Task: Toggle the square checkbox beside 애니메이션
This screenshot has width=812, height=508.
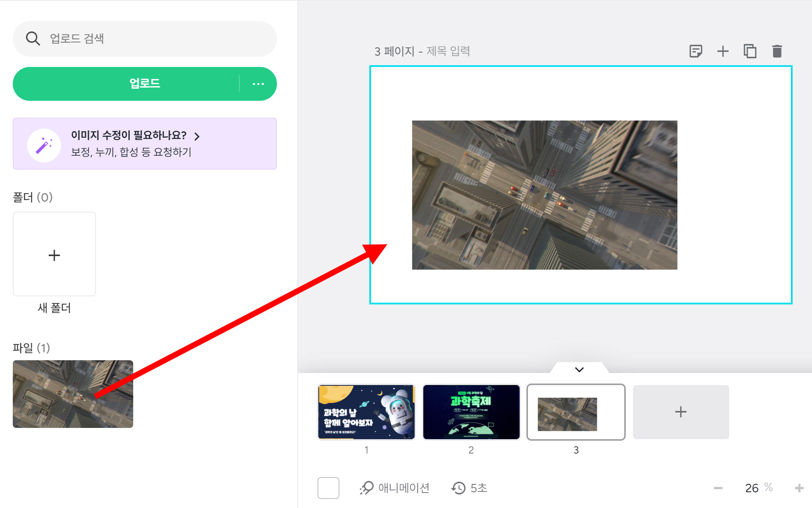Action: 328,488
